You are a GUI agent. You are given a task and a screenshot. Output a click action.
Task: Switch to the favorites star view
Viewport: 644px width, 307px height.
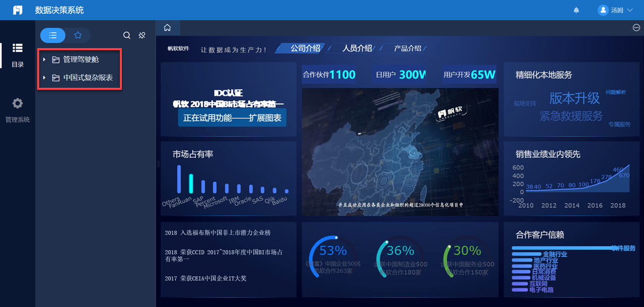(78, 35)
